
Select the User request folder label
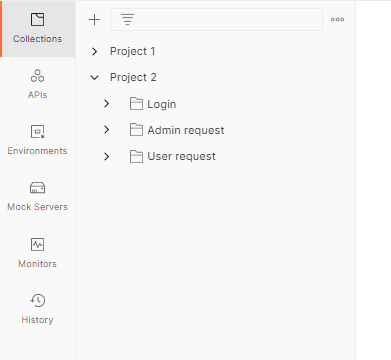click(x=181, y=156)
